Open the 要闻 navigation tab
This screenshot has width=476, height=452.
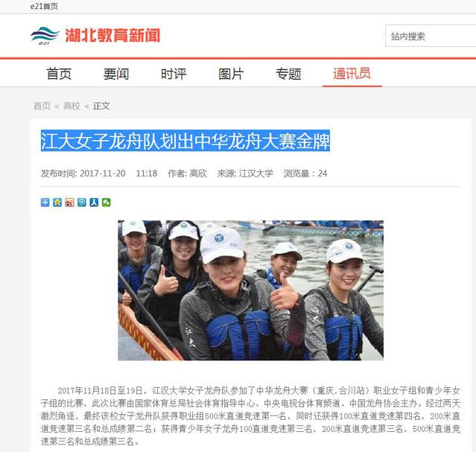(116, 74)
